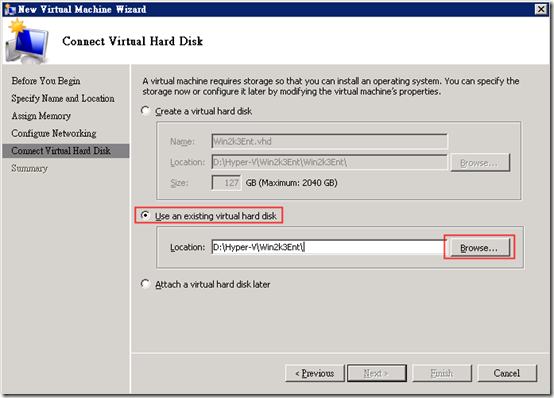Click the 'Size:' label
The width and height of the screenshot is (554, 398).
179,183
